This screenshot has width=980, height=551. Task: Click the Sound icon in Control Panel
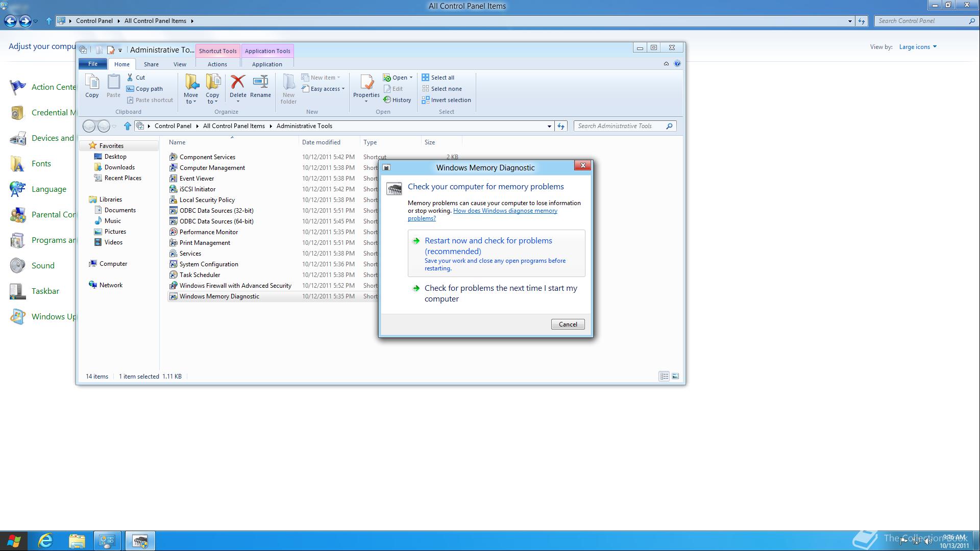(17, 265)
